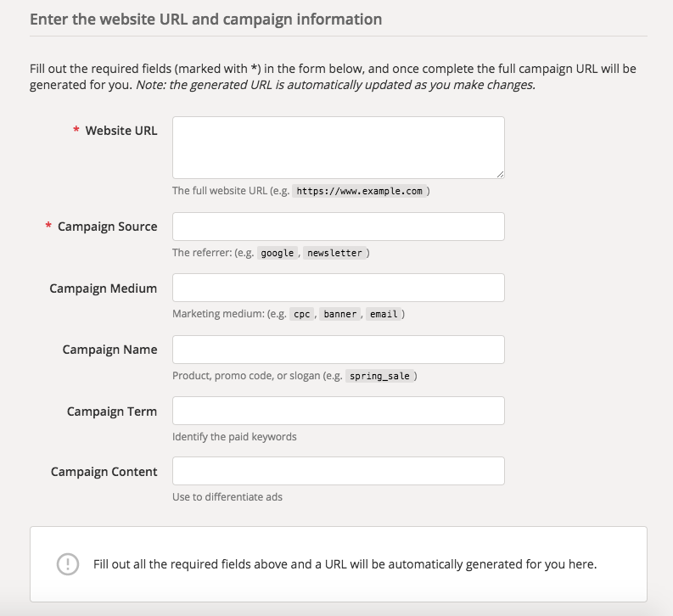Image resolution: width=673 pixels, height=616 pixels.
Task: Click the exclamation info icon
Action: tap(68, 564)
